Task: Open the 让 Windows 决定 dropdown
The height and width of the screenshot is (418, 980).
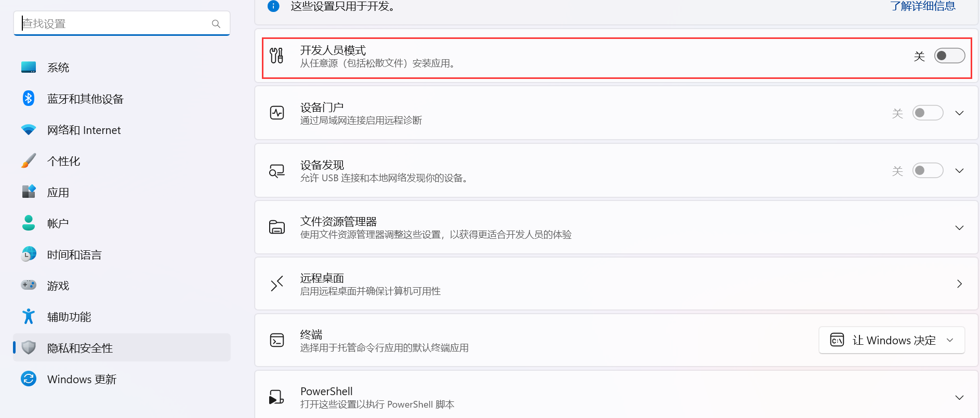Action: coord(892,340)
